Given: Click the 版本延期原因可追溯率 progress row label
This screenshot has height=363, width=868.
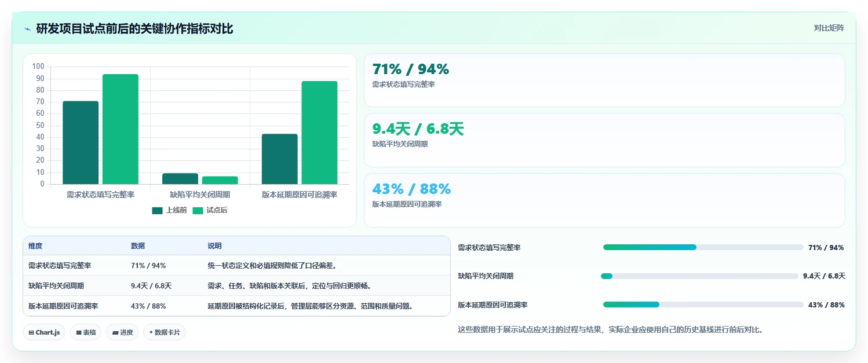Looking at the screenshot, I should (x=493, y=305).
